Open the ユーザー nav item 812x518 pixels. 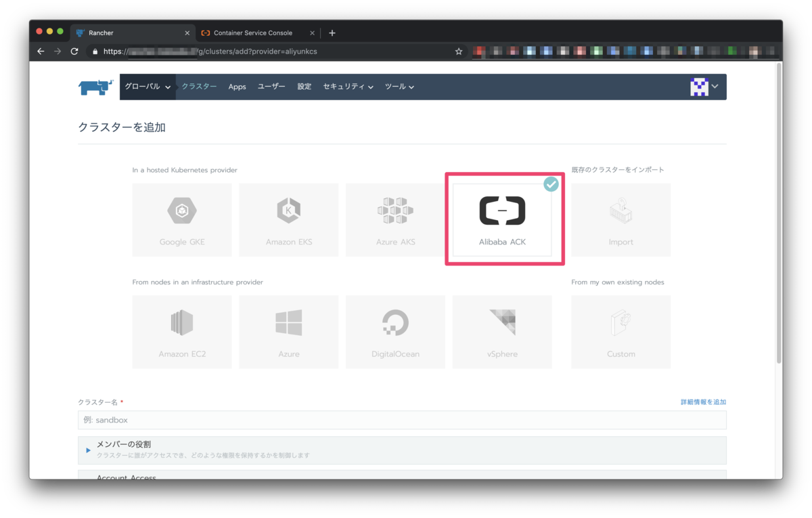[x=271, y=87]
